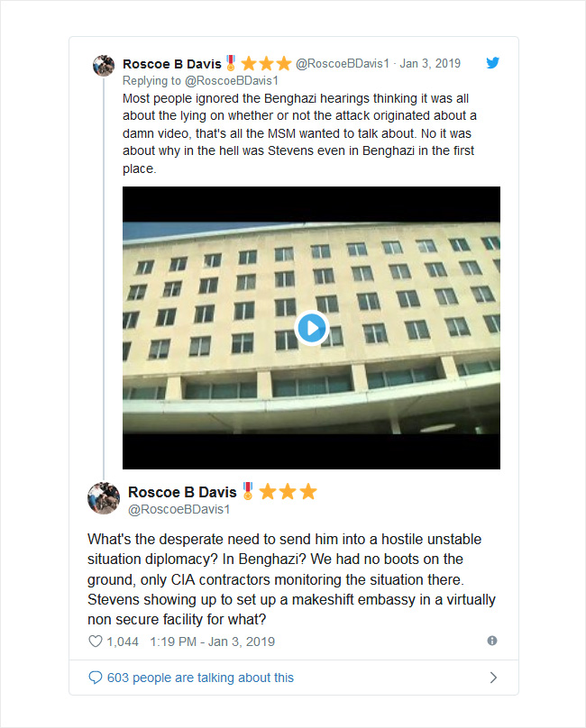Screen dimensions: 586x728
Task: Open the tweet info icon
Action: point(492,641)
